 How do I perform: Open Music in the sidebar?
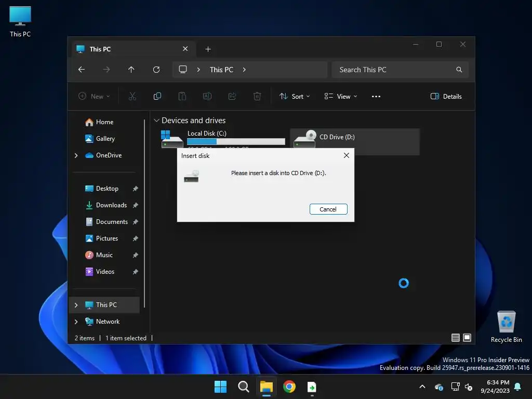coord(104,255)
